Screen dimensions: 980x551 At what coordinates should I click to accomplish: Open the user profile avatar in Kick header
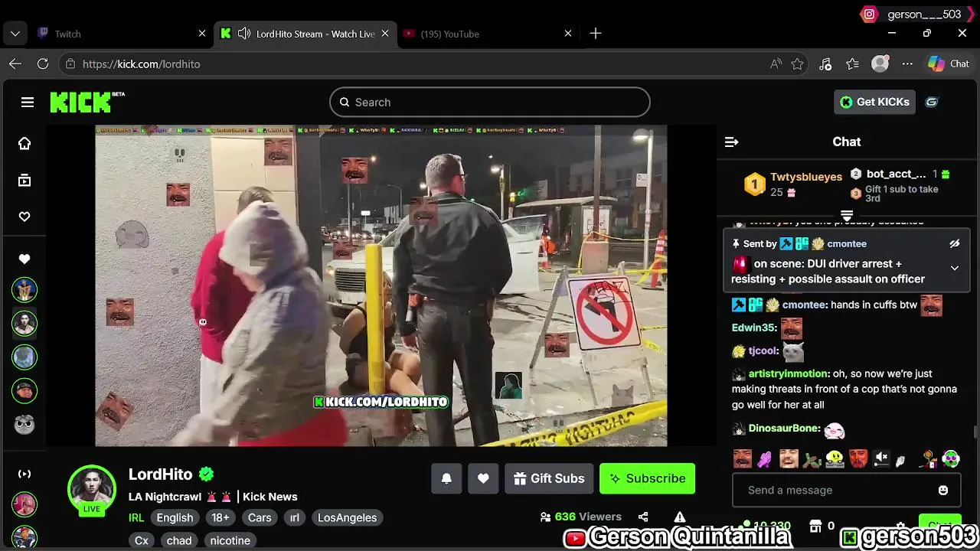pos(931,102)
